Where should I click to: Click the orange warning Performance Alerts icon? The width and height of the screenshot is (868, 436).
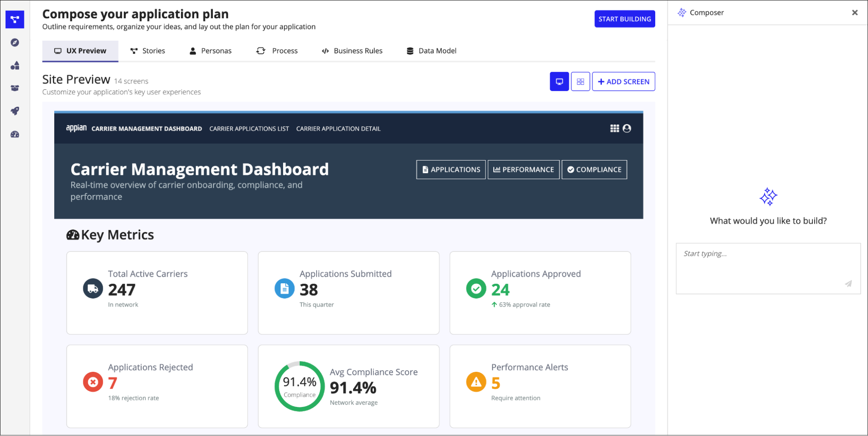[x=476, y=382]
